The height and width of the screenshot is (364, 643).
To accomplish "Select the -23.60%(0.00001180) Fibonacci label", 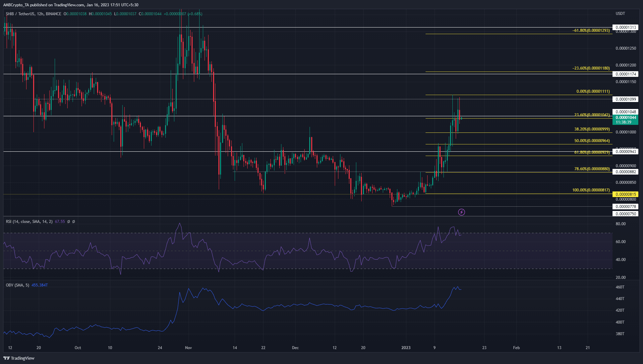I will [x=591, y=68].
